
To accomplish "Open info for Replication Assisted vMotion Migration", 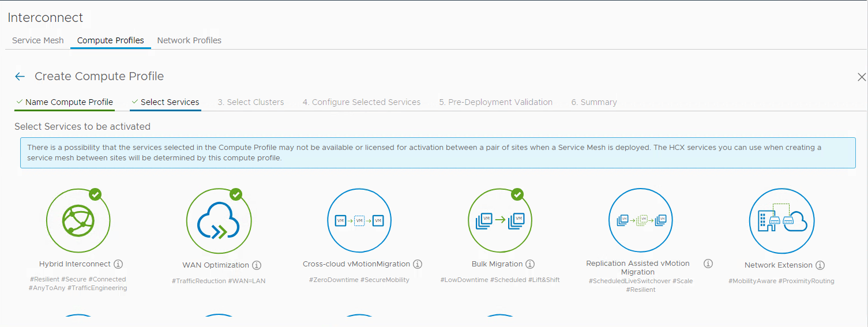I will click(708, 264).
